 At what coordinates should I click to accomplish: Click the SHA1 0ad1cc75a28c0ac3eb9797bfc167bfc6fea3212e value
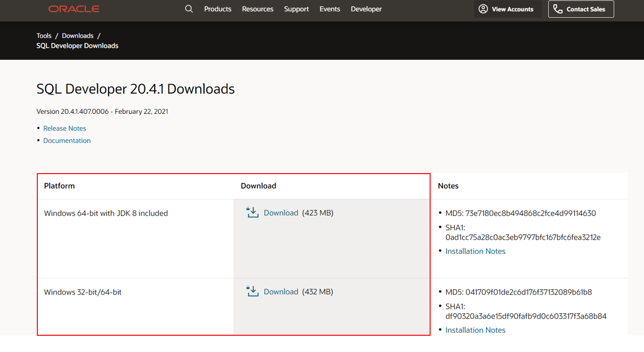(x=523, y=237)
